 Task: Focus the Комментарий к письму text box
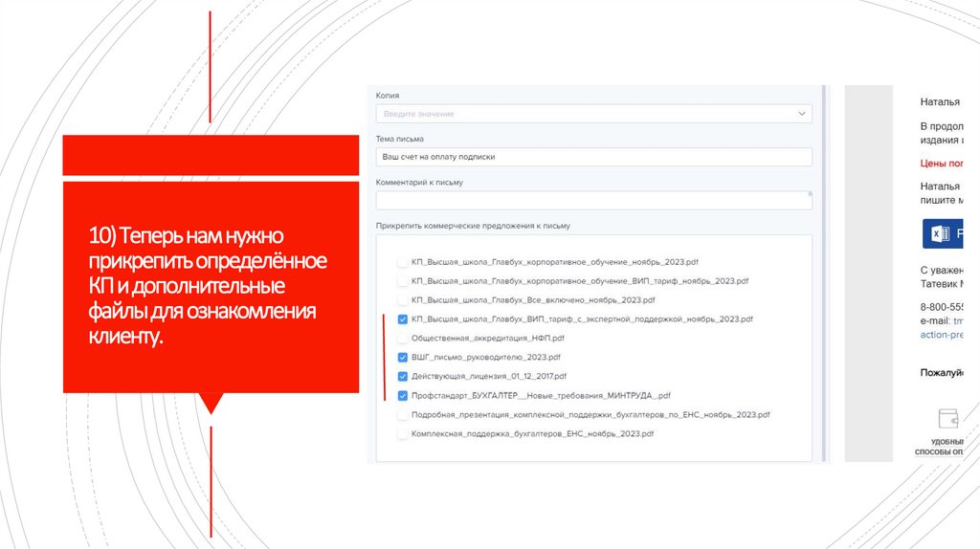click(x=593, y=201)
